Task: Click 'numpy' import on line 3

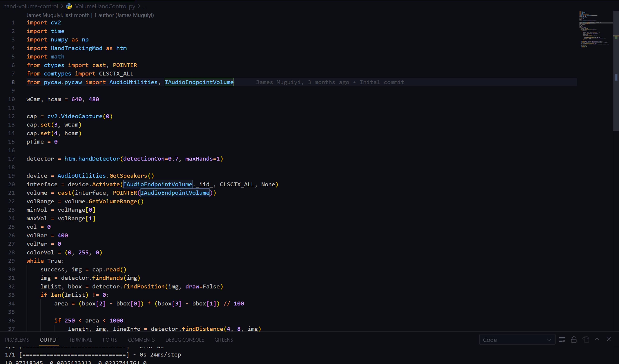Action: (x=59, y=40)
